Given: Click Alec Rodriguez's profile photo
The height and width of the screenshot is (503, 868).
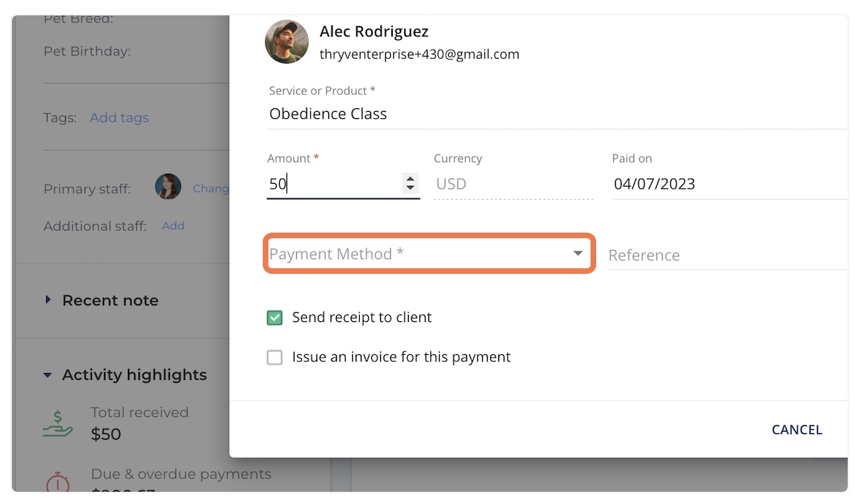Looking at the screenshot, I should 287,42.
